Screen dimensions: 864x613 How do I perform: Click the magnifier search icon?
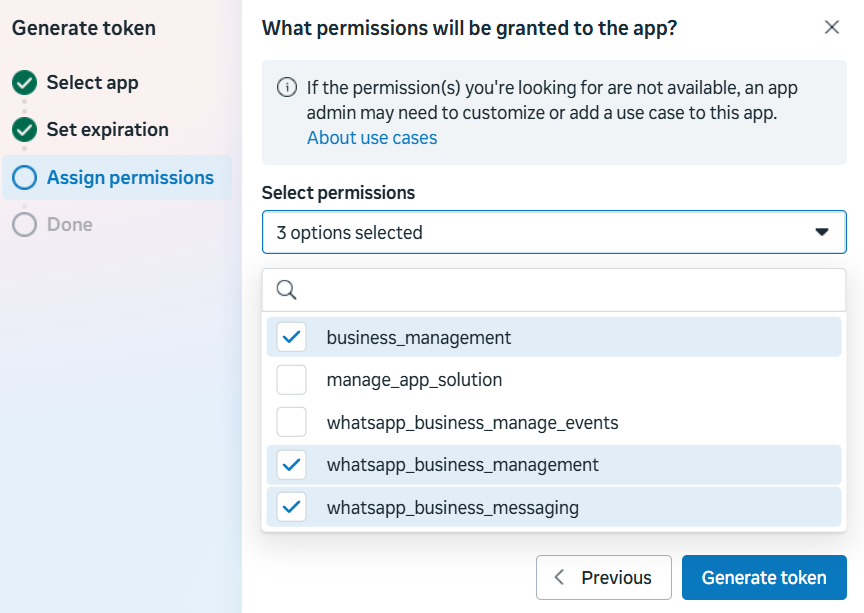[287, 290]
